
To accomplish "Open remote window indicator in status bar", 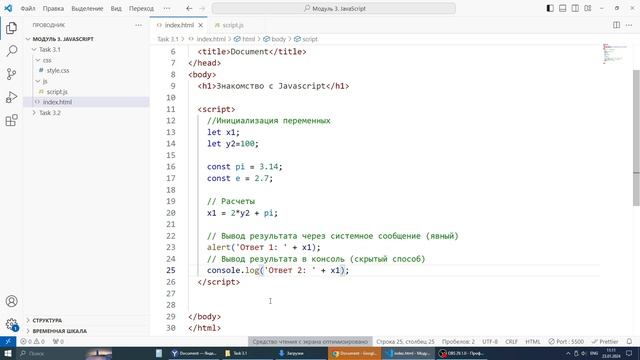I will coord(8,341).
